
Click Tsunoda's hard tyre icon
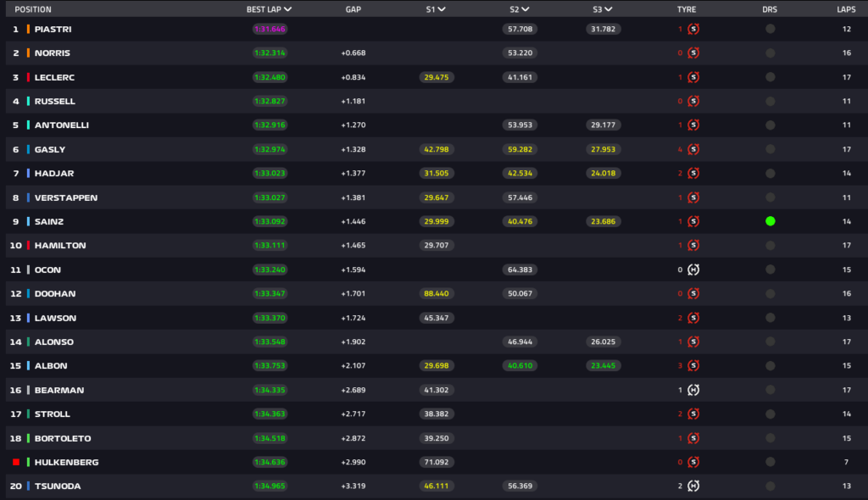693,486
